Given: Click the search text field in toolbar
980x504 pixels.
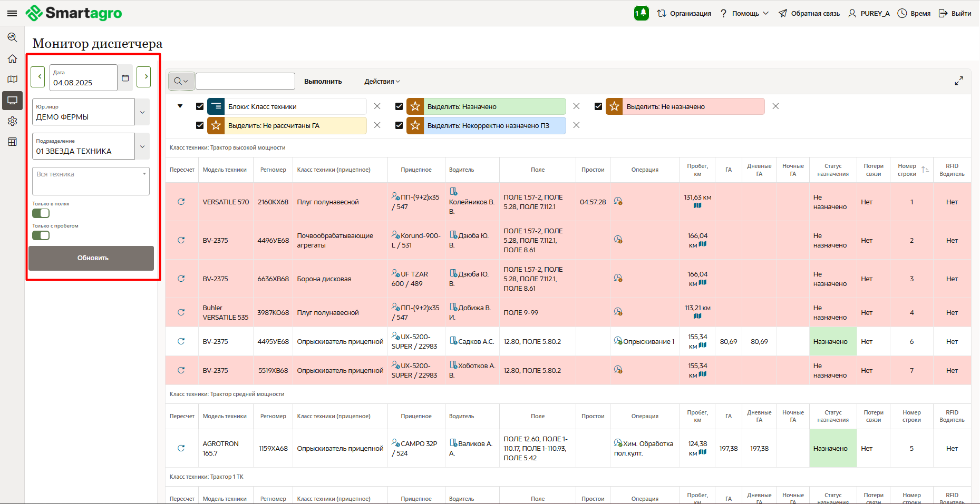Looking at the screenshot, I should click(245, 81).
